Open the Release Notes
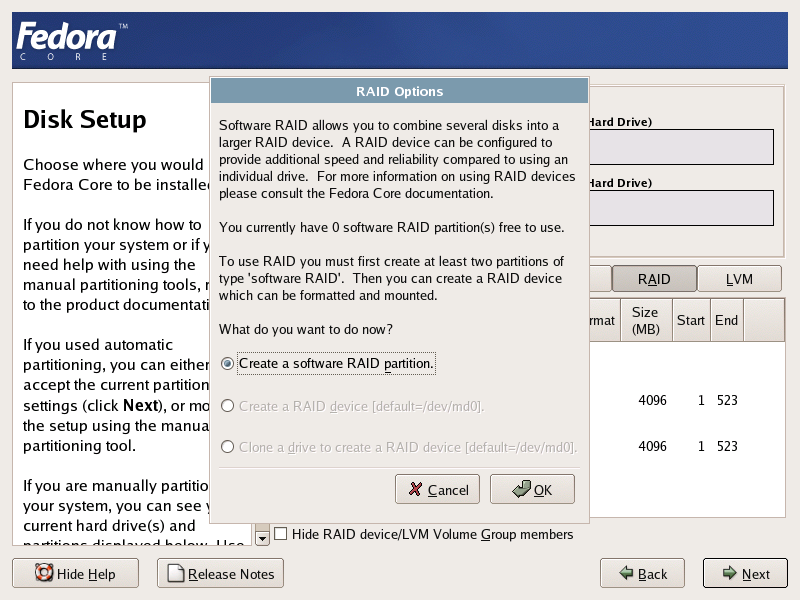This screenshot has width=800, height=600. (x=220, y=573)
